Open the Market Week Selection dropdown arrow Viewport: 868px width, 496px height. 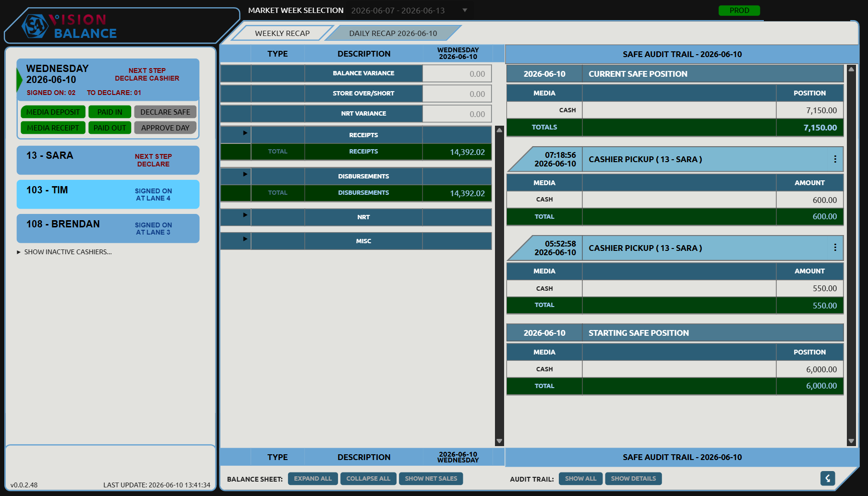[x=464, y=10]
